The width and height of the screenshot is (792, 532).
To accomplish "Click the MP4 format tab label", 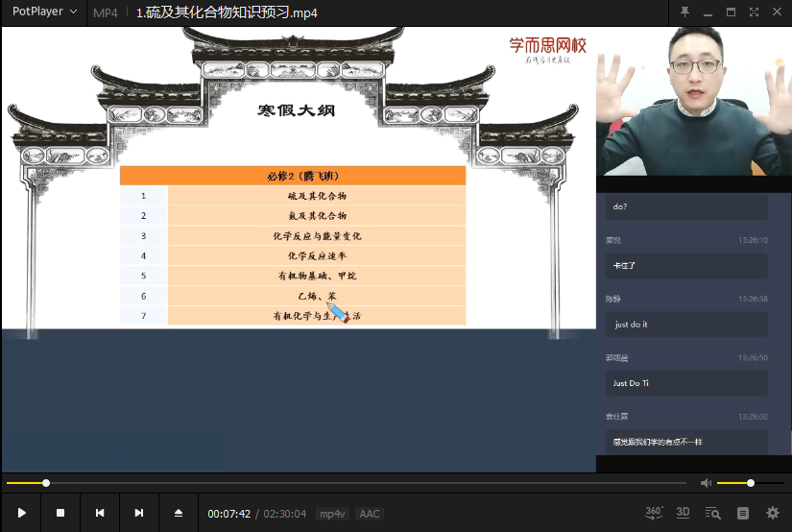I will tap(106, 13).
